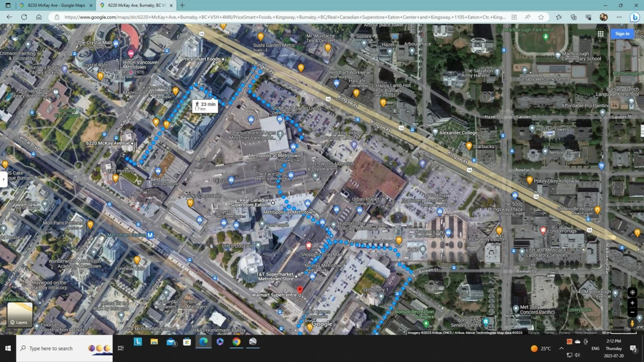Click the Sign in button

[x=622, y=34]
